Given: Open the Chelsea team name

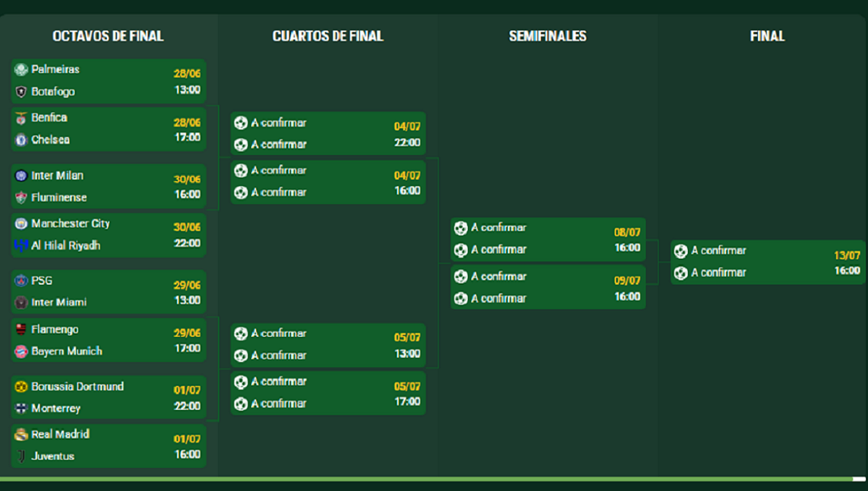Looking at the screenshot, I should (x=51, y=140).
